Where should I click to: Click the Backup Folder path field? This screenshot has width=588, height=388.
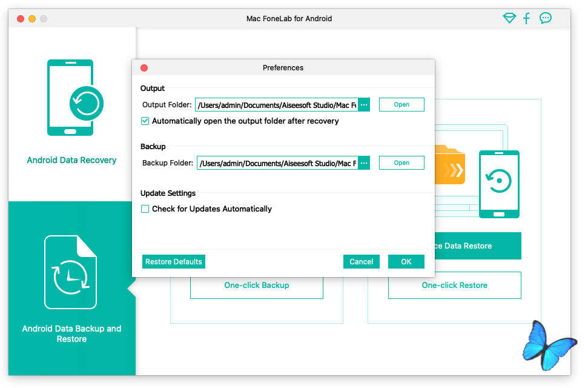point(277,163)
